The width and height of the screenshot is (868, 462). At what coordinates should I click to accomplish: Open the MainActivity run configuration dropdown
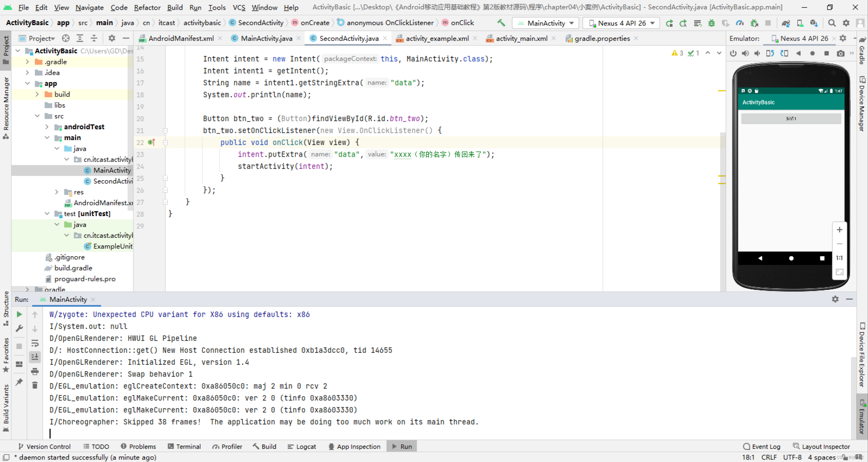pyautogui.click(x=546, y=23)
